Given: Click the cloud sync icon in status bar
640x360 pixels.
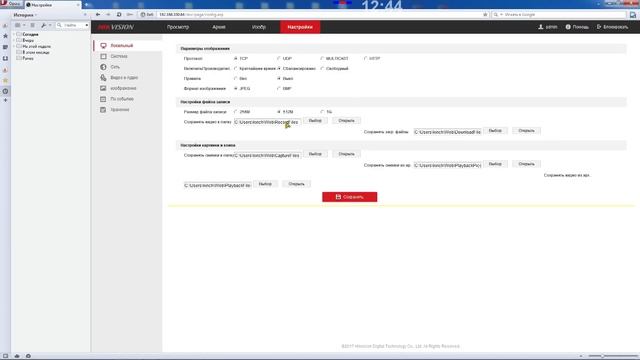Looking at the screenshot, I should pos(17,356).
